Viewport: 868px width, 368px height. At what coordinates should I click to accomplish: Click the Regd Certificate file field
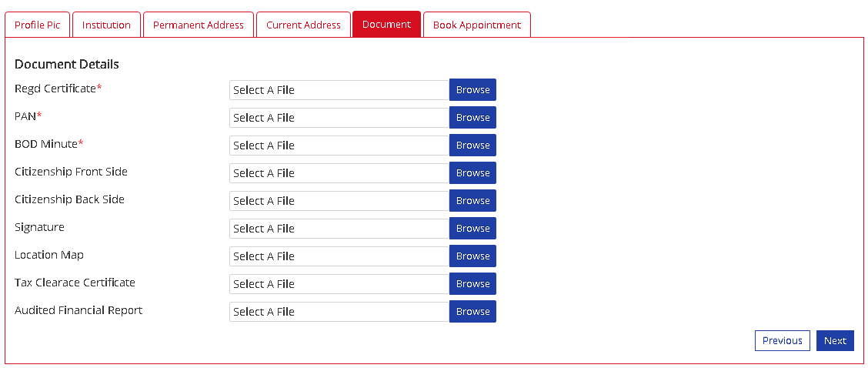pos(339,90)
